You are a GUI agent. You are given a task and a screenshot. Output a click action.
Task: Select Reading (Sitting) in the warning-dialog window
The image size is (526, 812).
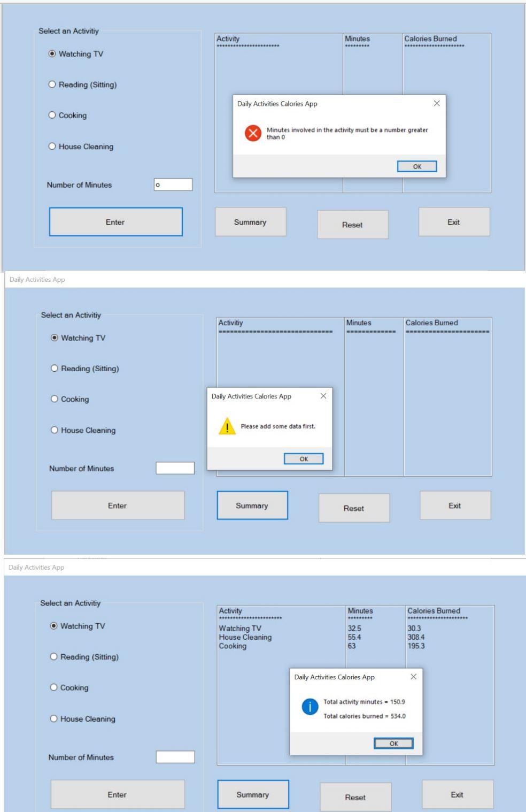84,369
